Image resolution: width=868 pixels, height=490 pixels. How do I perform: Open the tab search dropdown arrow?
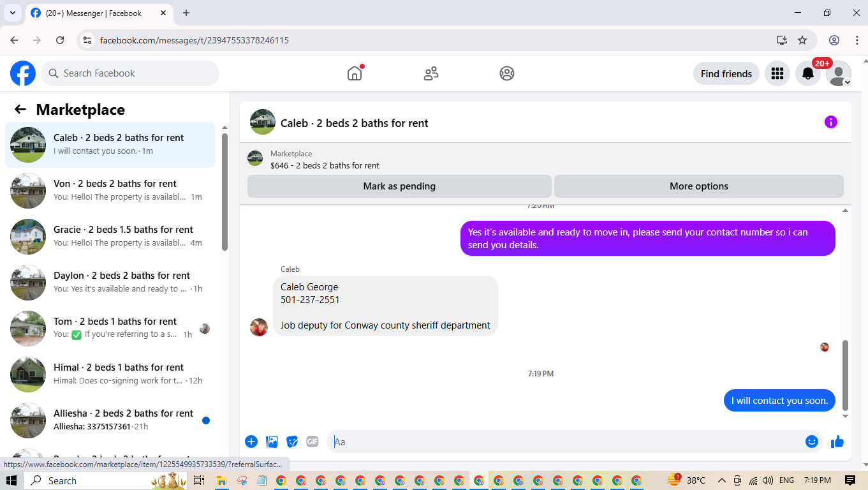pos(12,13)
